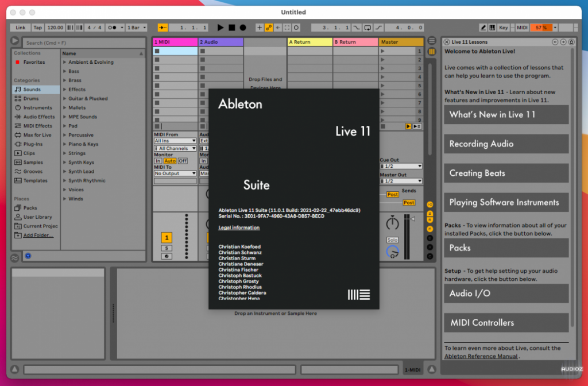
Task: Open the Ableton Reference Manual link
Action: pos(481,356)
